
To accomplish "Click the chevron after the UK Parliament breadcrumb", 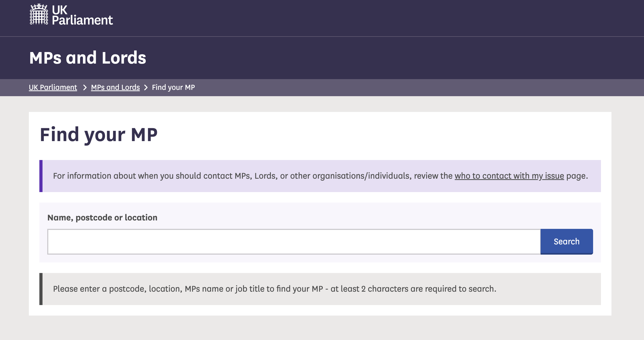I will [x=85, y=87].
